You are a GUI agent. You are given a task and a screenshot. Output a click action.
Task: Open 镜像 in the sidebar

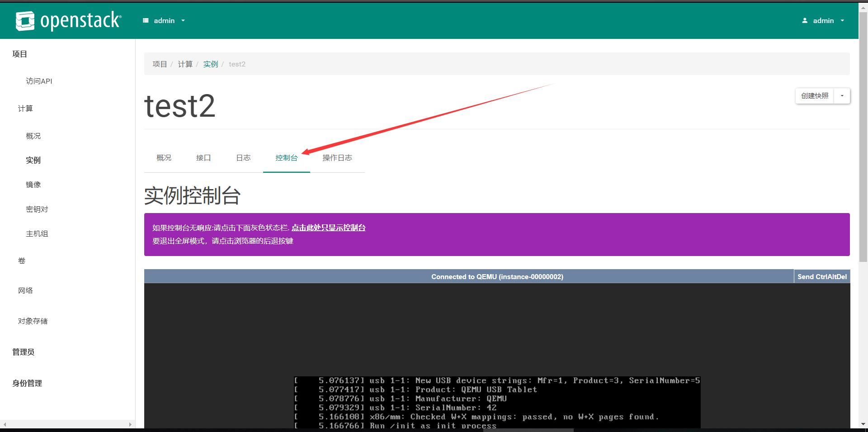pos(33,185)
